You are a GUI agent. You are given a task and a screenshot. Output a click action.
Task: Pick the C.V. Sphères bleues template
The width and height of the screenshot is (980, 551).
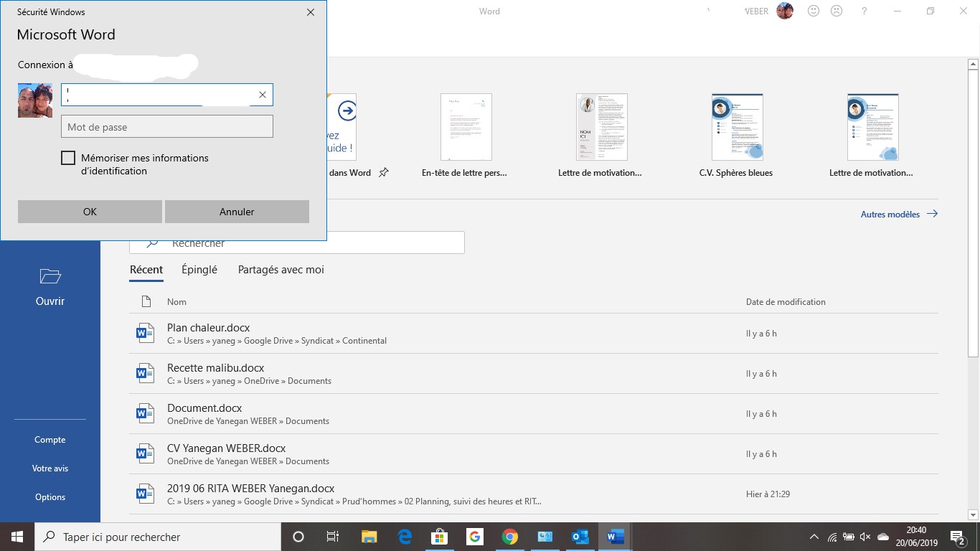(x=737, y=127)
